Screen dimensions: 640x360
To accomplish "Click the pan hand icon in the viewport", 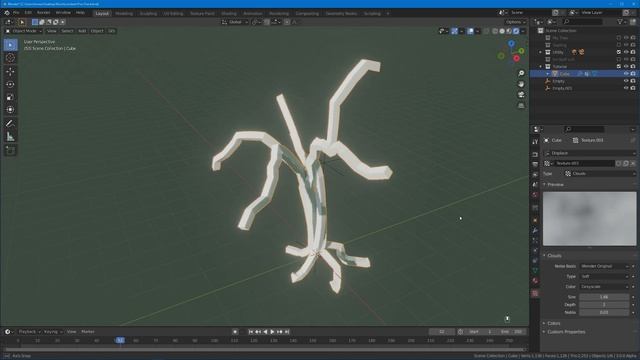I will coord(521,84).
